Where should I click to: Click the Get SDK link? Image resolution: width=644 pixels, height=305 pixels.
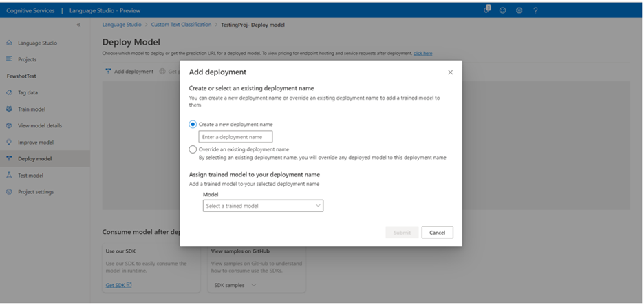[116, 285]
